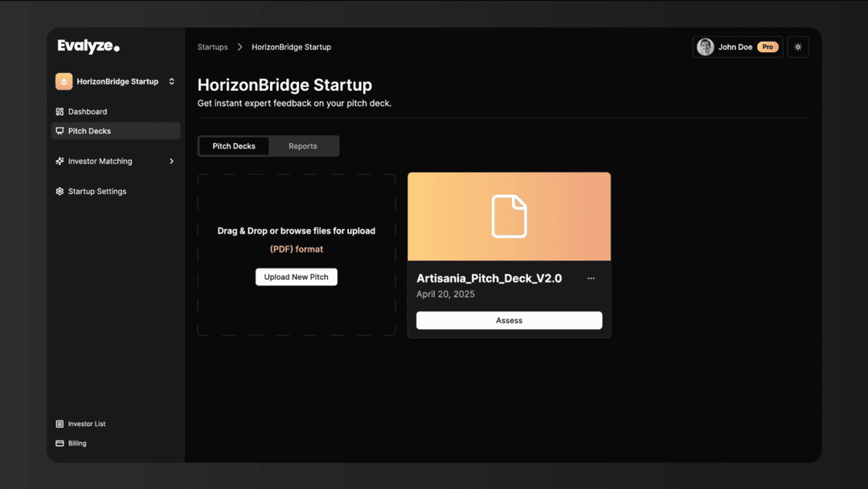Viewport: 868px width, 489px height.
Task: Click the Upload New Pitch button
Action: 297,277
